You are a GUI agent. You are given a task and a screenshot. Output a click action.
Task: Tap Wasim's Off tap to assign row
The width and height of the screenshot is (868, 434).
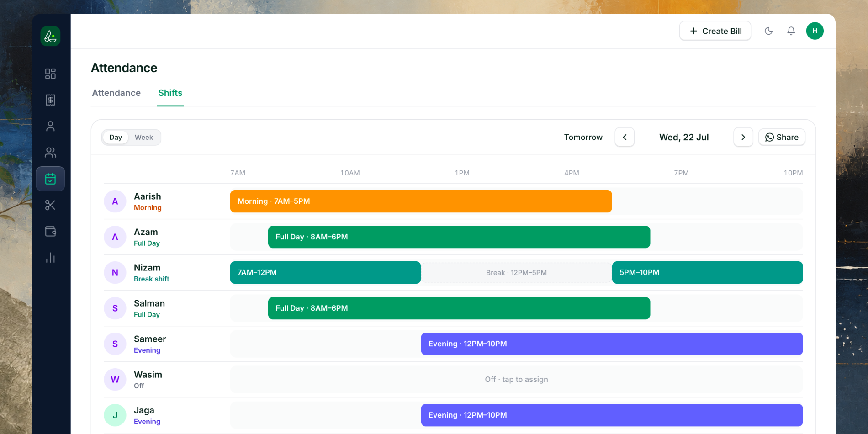click(516, 380)
